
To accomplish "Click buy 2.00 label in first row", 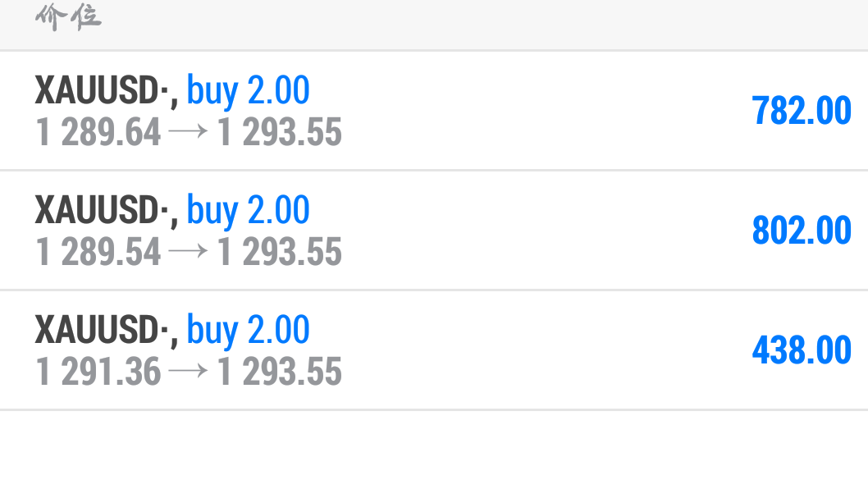I will (x=248, y=91).
